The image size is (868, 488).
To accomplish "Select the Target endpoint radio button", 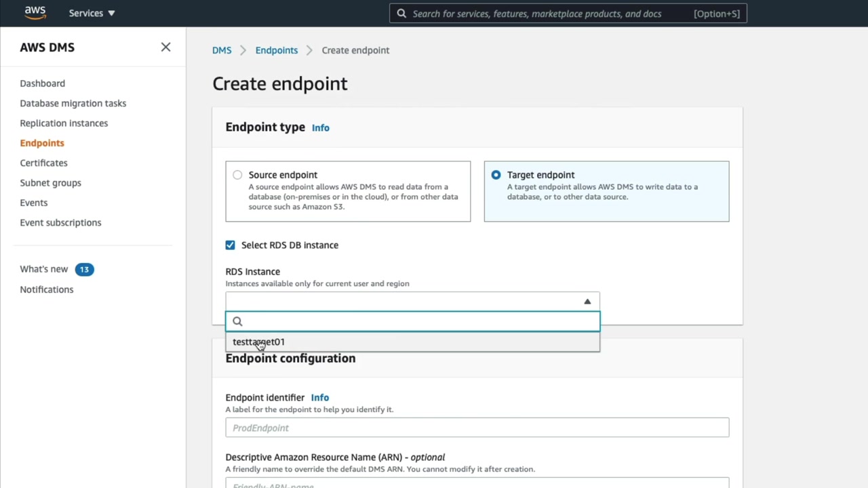I will (x=496, y=175).
